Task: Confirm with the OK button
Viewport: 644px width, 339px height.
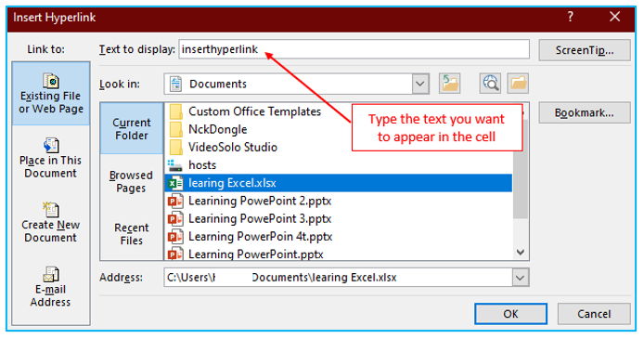Action: [510, 314]
